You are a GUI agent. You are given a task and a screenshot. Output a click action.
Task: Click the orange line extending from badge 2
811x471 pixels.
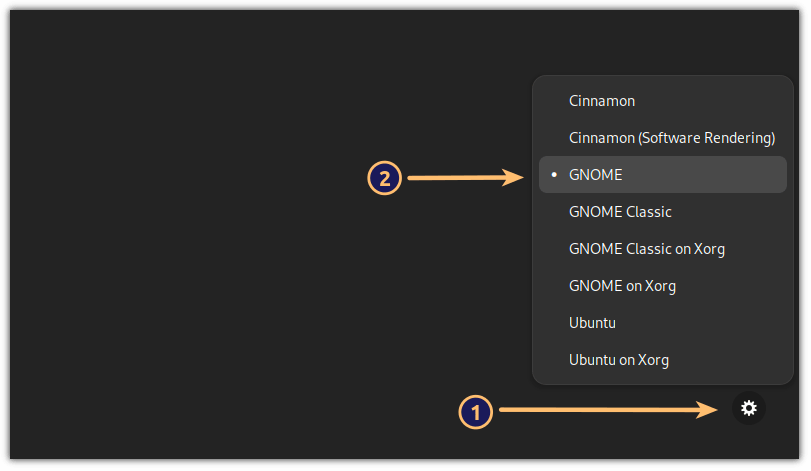(455, 179)
